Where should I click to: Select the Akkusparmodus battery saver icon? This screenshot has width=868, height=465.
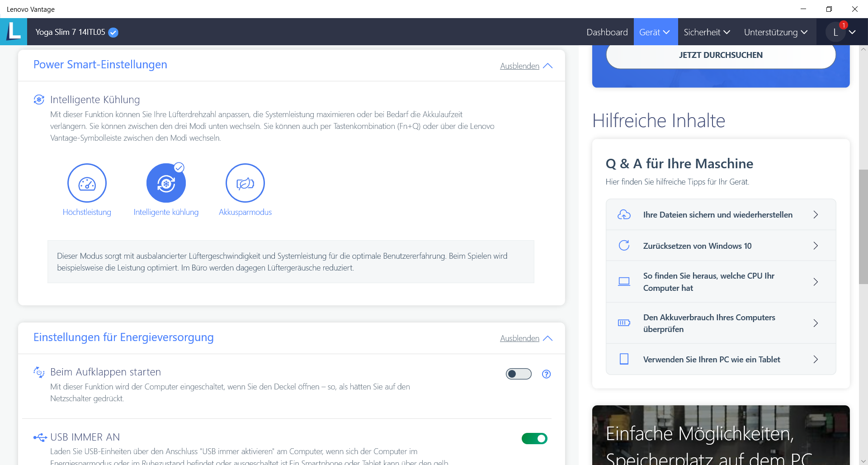pyautogui.click(x=245, y=183)
